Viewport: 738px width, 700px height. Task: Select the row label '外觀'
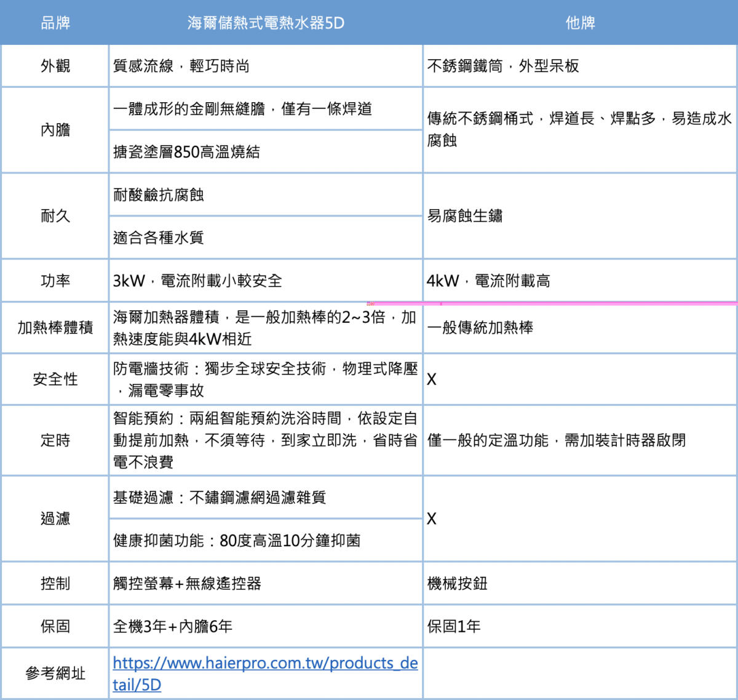55,66
